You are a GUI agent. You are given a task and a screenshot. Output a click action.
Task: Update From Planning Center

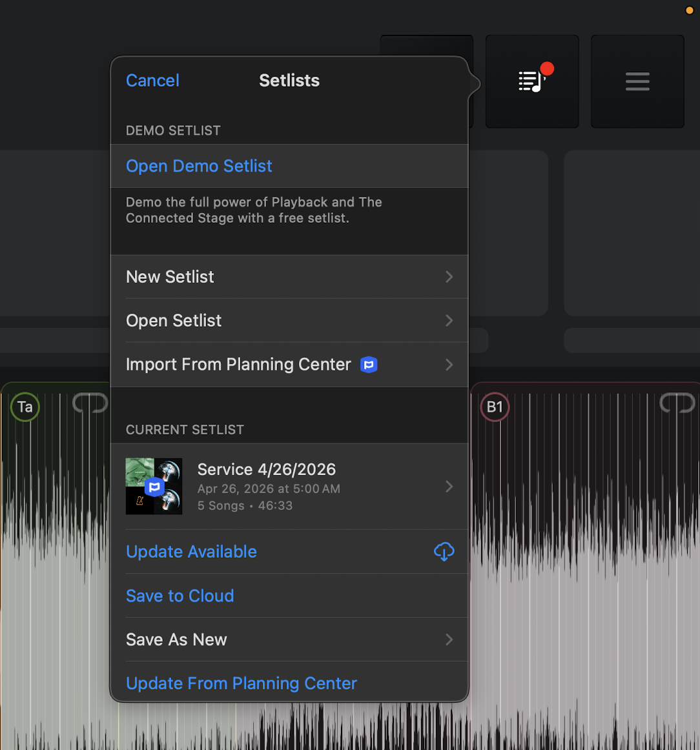pos(289,683)
